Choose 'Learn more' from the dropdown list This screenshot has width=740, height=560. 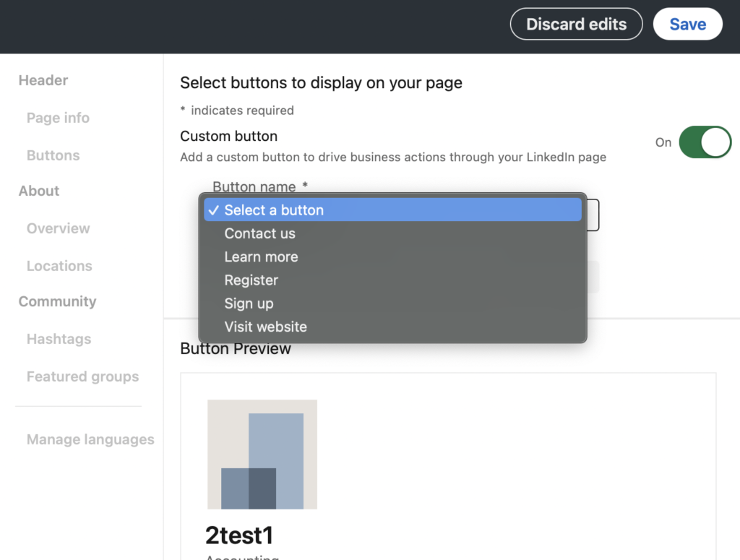point(261,257)
